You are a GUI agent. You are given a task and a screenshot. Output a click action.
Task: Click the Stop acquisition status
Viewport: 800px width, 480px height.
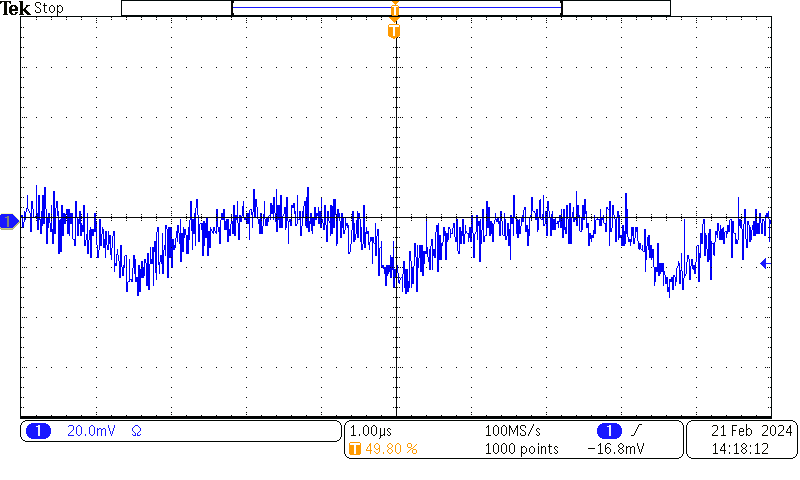pos(49,8)
